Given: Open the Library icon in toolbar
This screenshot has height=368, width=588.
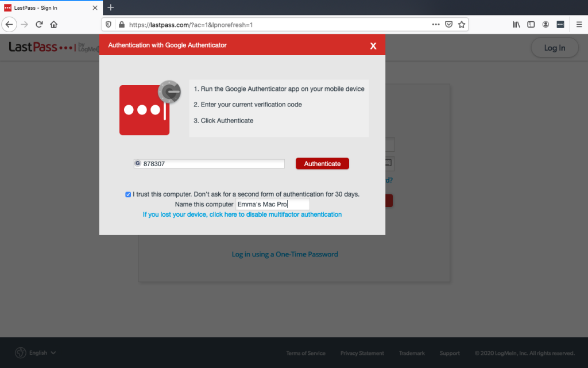Looking at the screenshot, I should (x=516, y=24).
